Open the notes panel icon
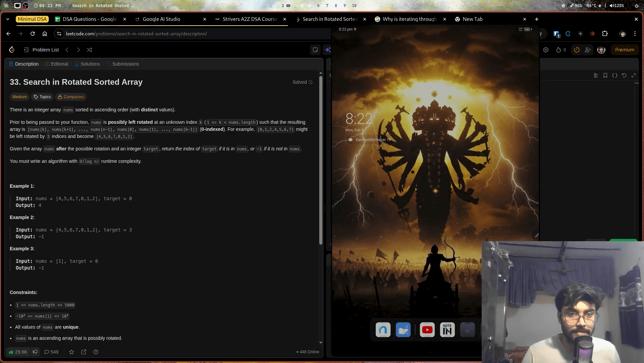This screenshot has height=363, width=644. (x=315, y=50)
